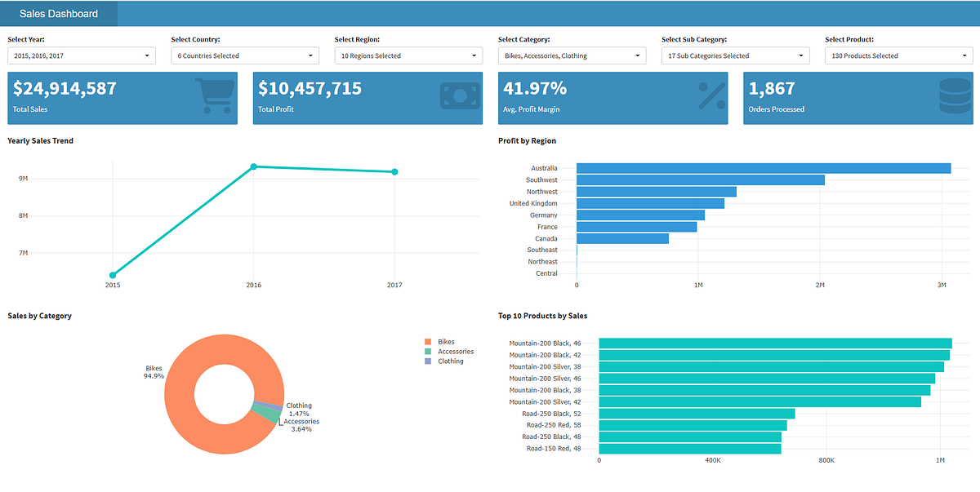This screenshot has width=980, height=492.
Task: Click the France profit bar
Action: (x=637, y=227)
